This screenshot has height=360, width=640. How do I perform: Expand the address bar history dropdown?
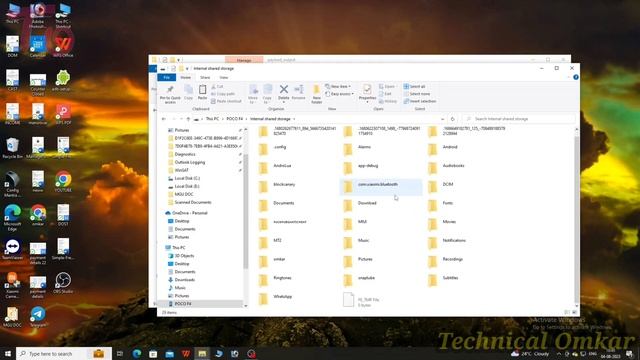(442, 119)
